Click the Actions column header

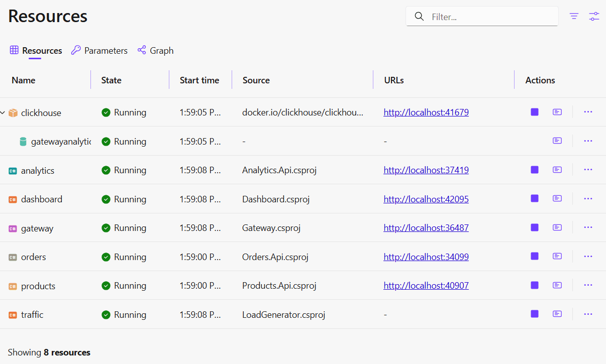coord(540,80)
